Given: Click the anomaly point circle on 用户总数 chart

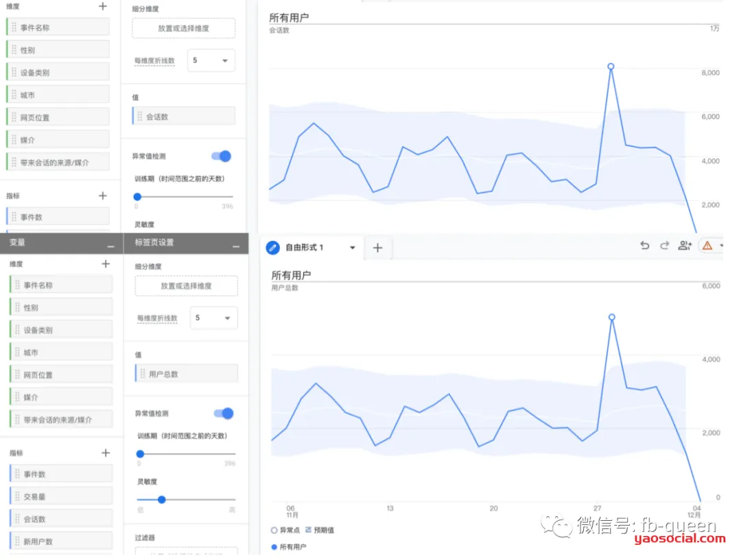Looking at the screenshot, I should [x=611, y=317].
